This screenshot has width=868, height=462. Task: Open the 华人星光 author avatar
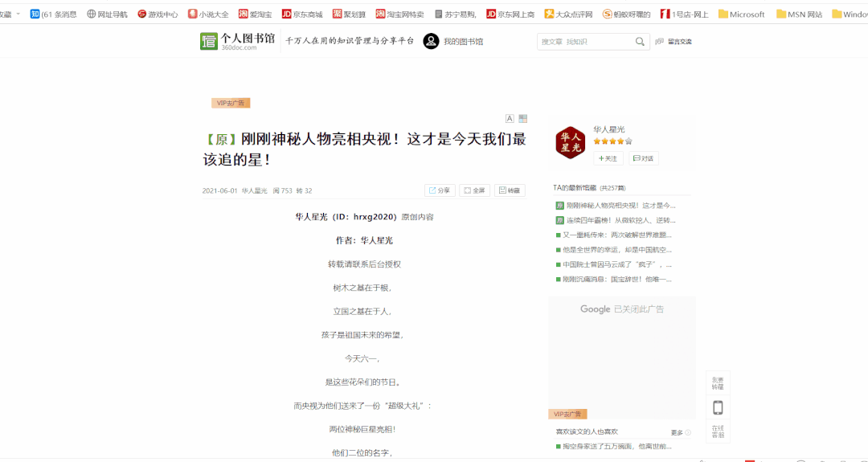(x=571, y=143)
